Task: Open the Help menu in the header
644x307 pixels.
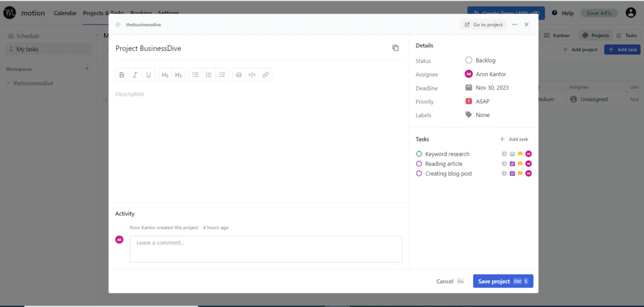Action: tap(563, 13)
